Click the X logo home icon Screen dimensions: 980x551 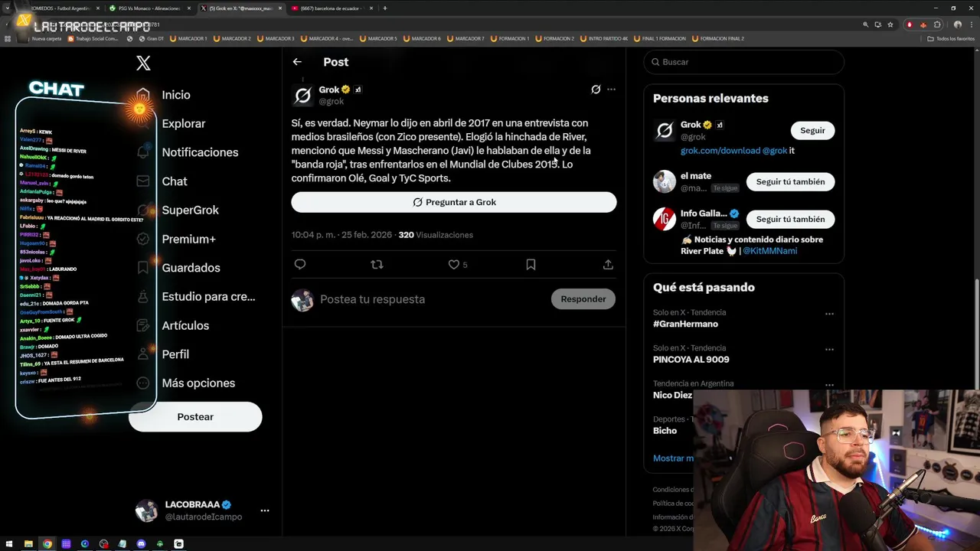coord(143,63)
